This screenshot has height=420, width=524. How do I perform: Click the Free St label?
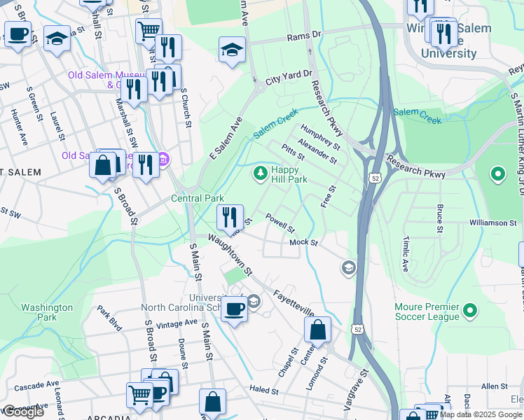tap(328, 197)
